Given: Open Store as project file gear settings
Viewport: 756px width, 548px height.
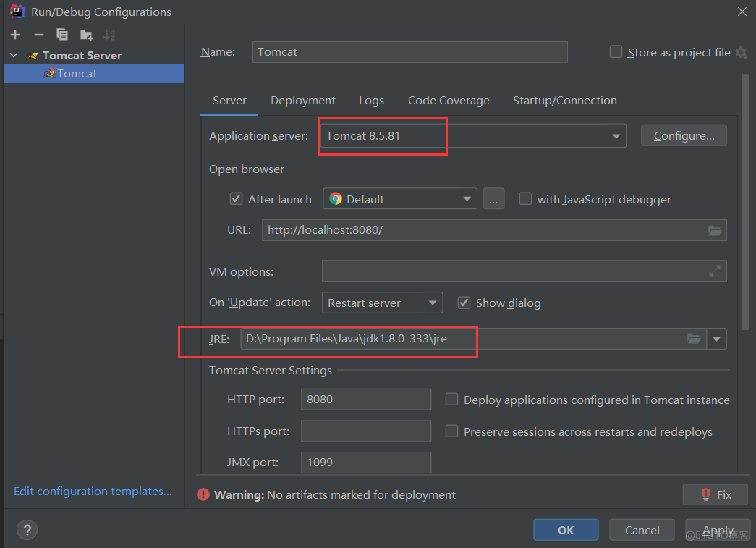Looking at the screenshot, I should pos(741,53).
